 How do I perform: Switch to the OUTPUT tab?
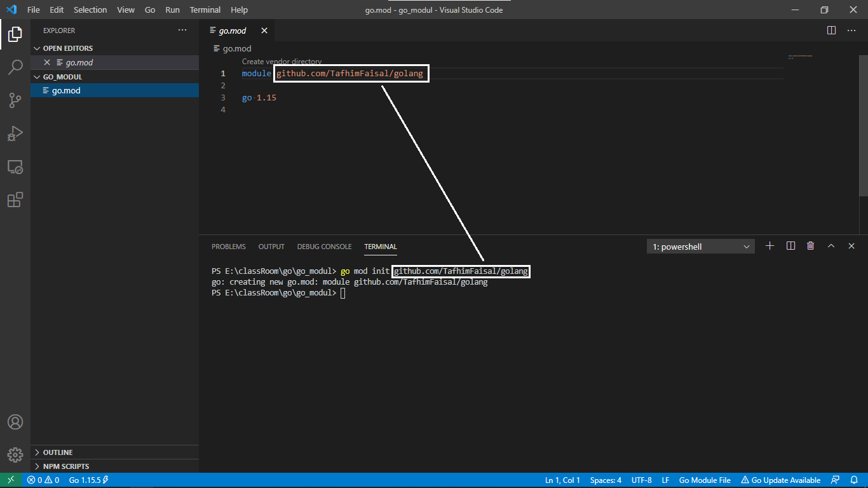tap(271, 247)
